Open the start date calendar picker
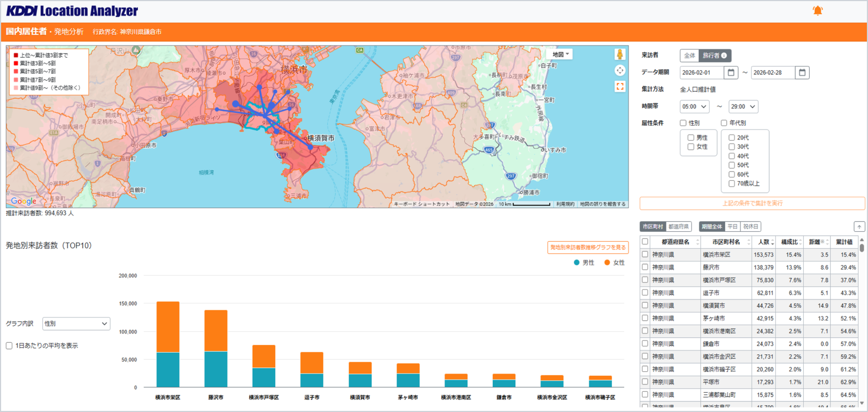The width and height of the screenshot is (868, 412). [731, 73]
